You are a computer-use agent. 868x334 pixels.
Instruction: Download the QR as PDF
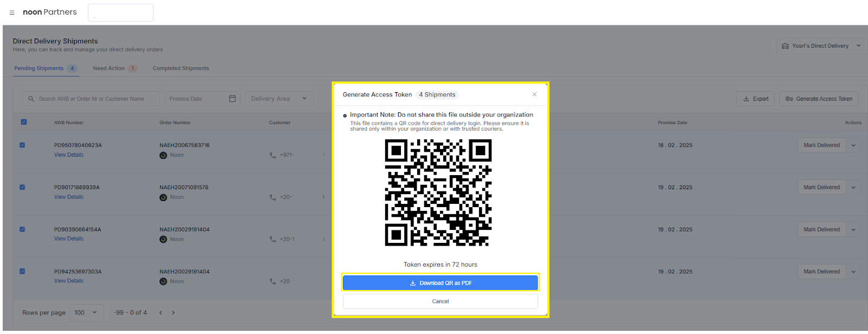pos(440,283)
